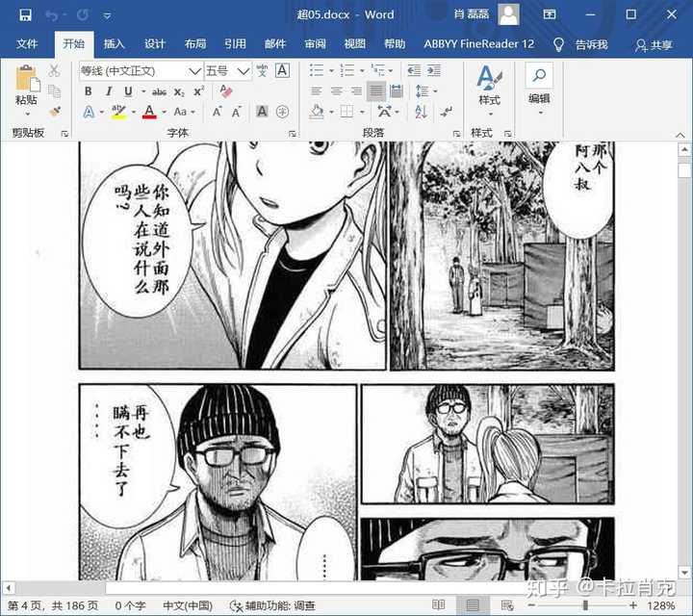This screenshot has height=616, width=693.
Task: Click the phonetic guide 文 icon
Action: pos(262,70)
